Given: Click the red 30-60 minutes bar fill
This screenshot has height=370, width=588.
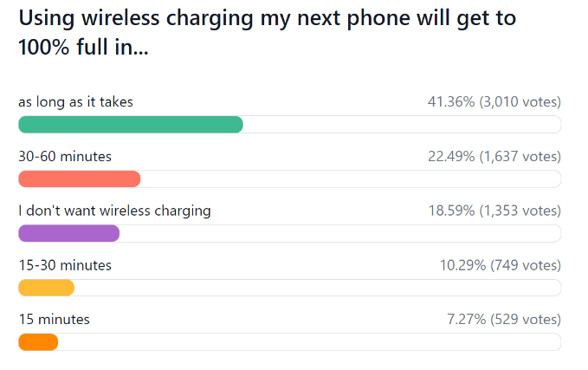Looking at the screenshot, I should (x=80, y=179).
